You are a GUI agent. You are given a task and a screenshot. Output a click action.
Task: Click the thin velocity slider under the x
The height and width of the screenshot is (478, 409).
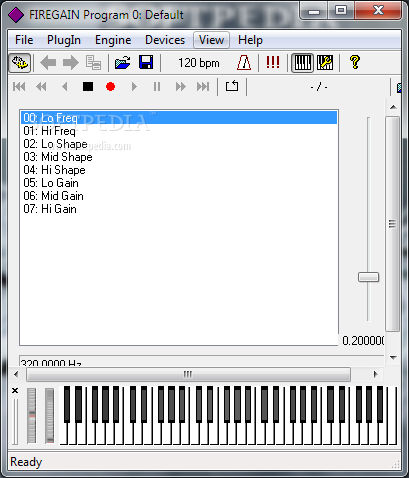pyautogui.click(x=15, y=421)
